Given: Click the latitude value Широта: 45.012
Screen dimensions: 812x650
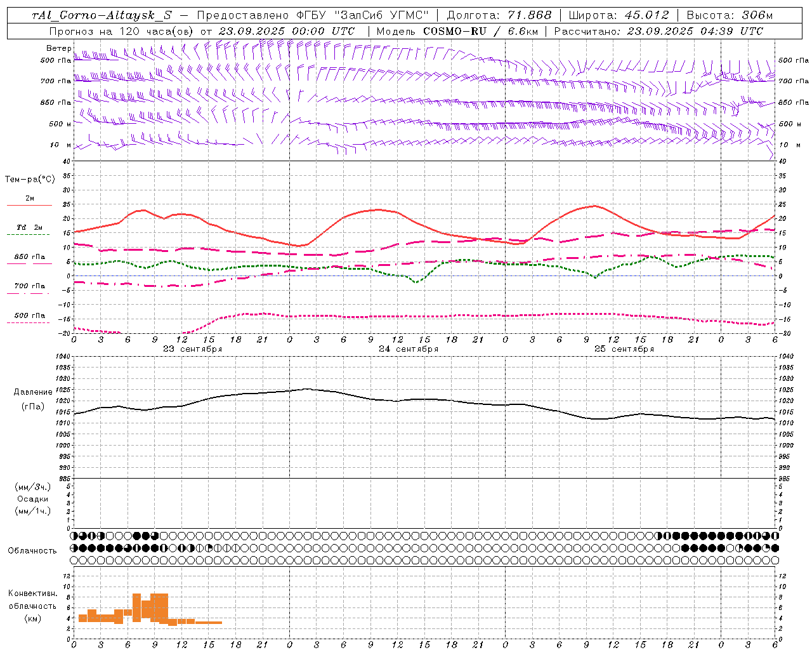Looking at the screenshot, I should tap(619, 16).
